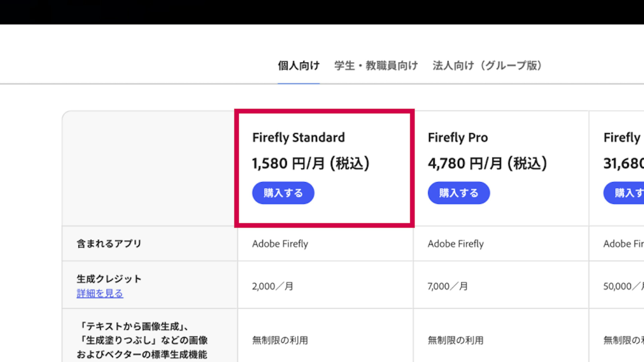Click 購入する under Firefly Standard
This screenshot has width=644, height=362.
click(283, 193)
